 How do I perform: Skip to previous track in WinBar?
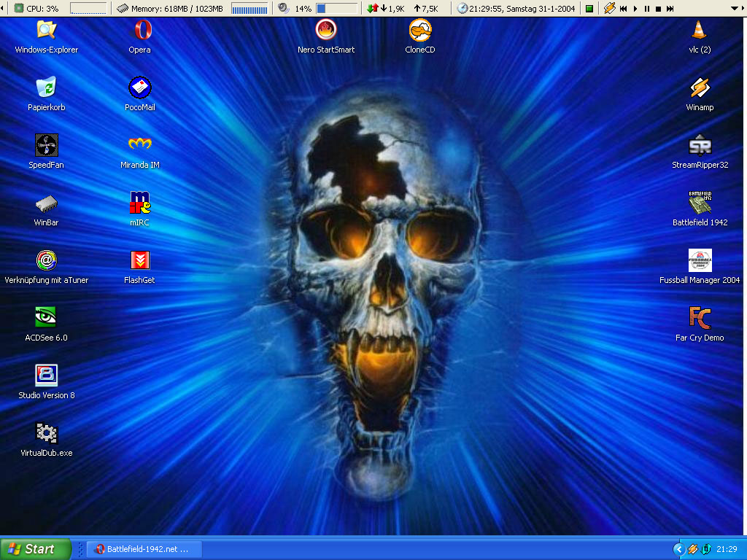coord(623,9)
